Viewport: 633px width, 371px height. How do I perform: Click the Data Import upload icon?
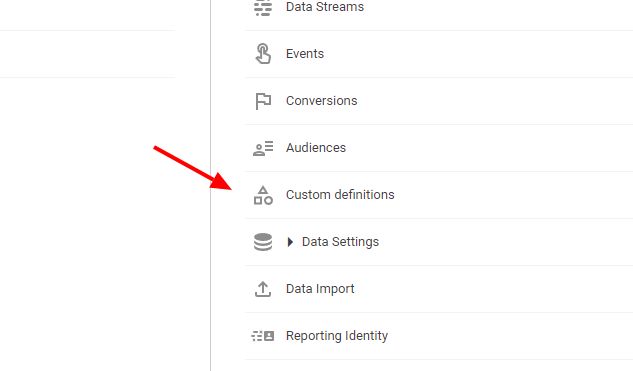pos(263,289)
